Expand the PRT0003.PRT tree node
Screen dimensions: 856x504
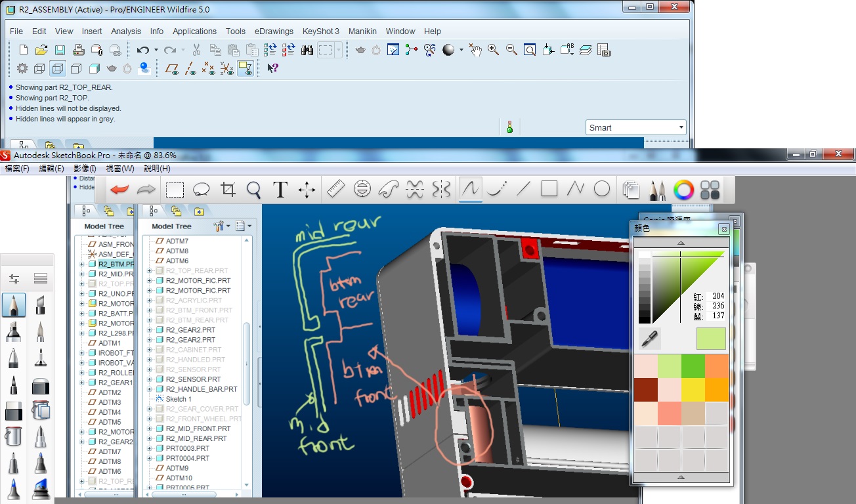[150, 448]
